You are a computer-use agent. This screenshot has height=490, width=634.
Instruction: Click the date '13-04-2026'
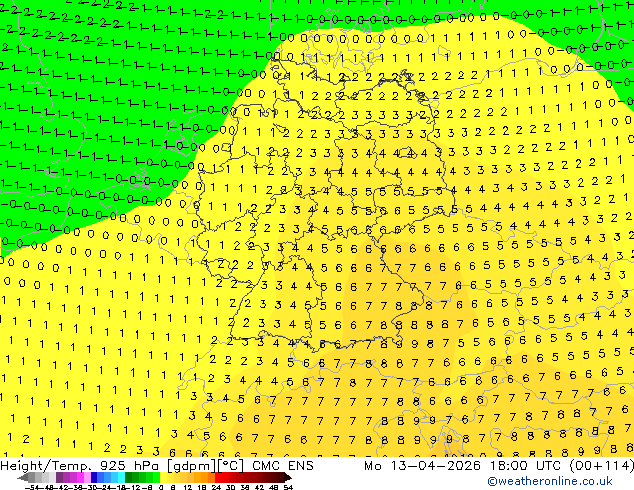pos(435,466)
